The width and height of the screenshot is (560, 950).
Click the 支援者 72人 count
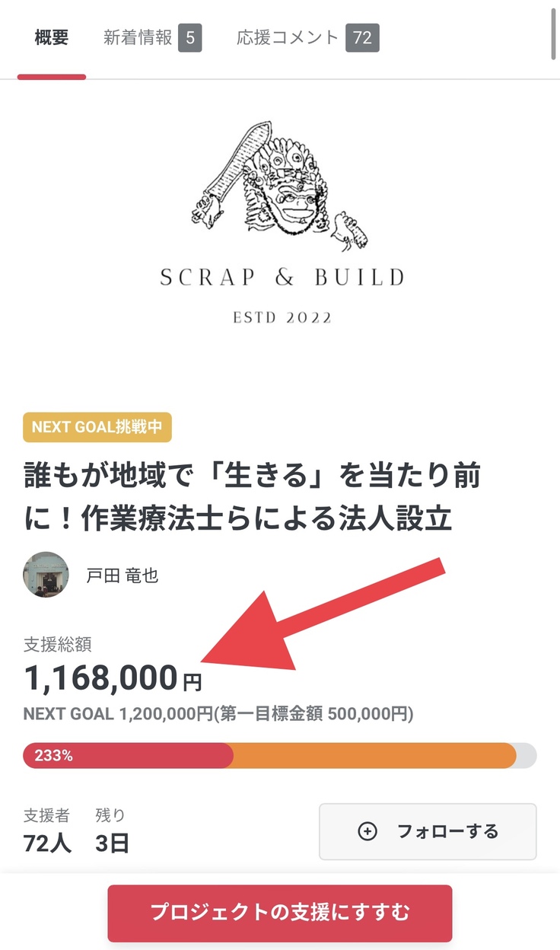pos(47,830)
